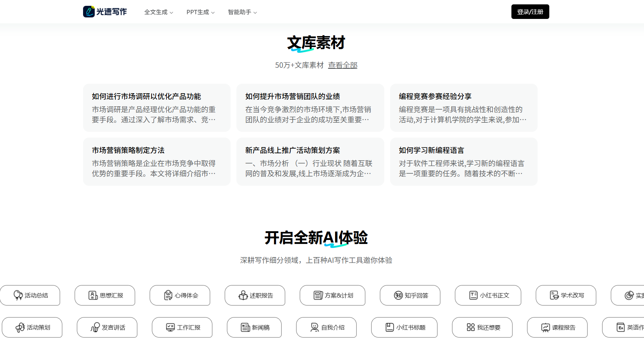
Task: Click the 学术改写 graduation icon
Action: (x=554, y=295)
